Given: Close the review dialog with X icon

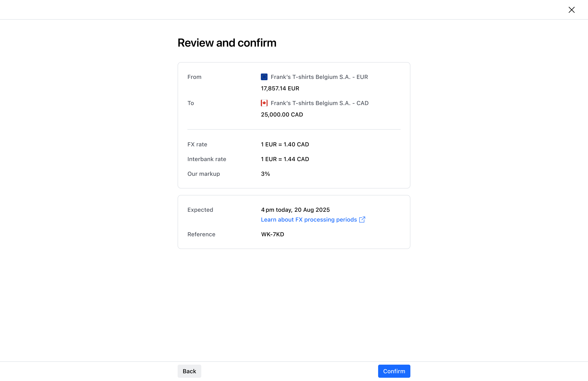Looking at the screenshot, I should click(571, 10).
